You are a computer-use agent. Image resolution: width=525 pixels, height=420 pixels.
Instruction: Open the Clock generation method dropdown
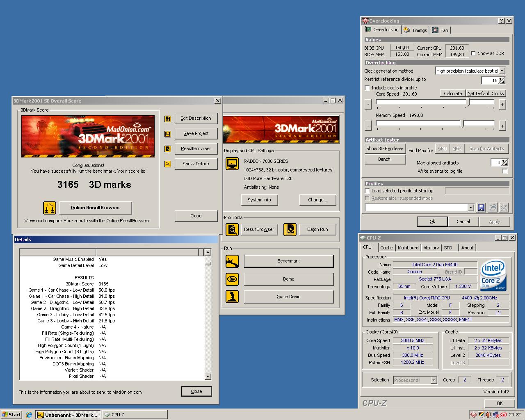coord(502,71)
